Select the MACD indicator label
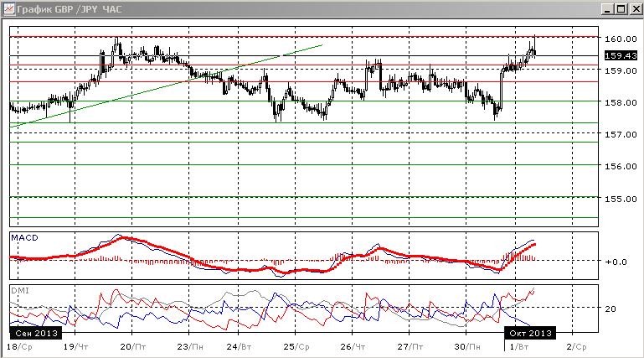 pyautogui.click(x=24, y=237)
